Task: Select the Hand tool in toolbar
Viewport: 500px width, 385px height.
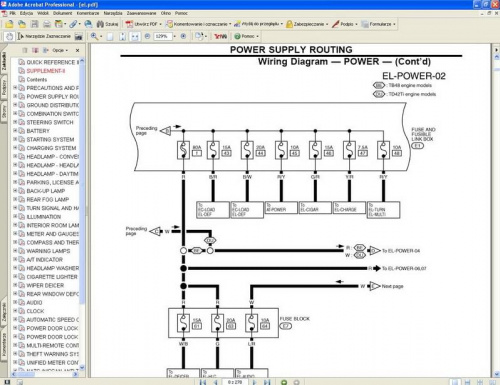Action: [9, 36]
